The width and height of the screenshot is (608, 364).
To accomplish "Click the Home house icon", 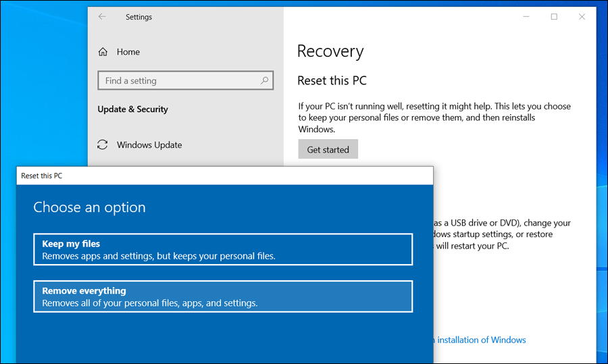I will pos(103,52).
